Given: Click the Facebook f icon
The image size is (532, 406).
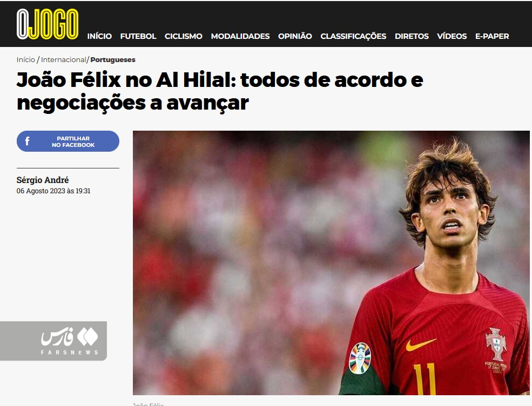Looking at the screenshot, I should [27, 141].
